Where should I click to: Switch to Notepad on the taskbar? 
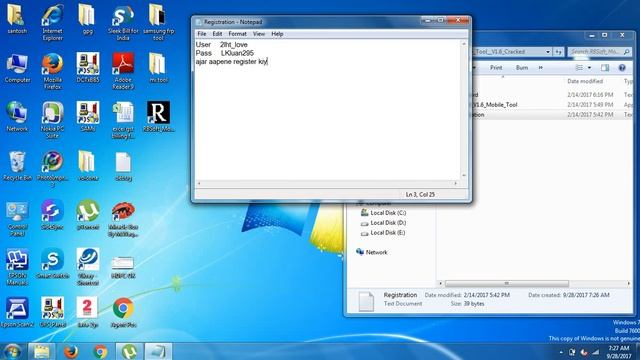158,351
